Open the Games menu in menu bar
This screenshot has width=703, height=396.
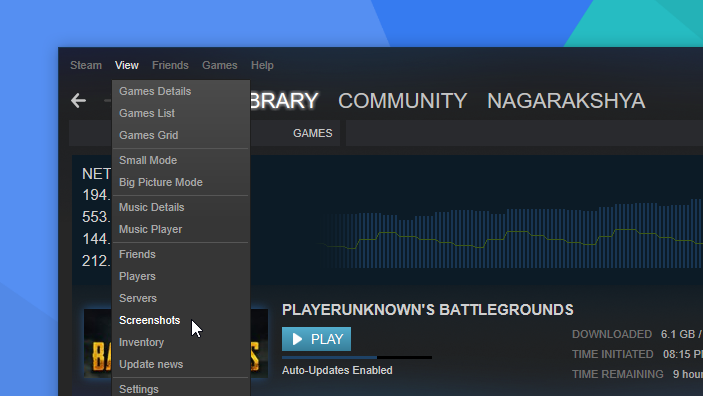pos(219,65)
